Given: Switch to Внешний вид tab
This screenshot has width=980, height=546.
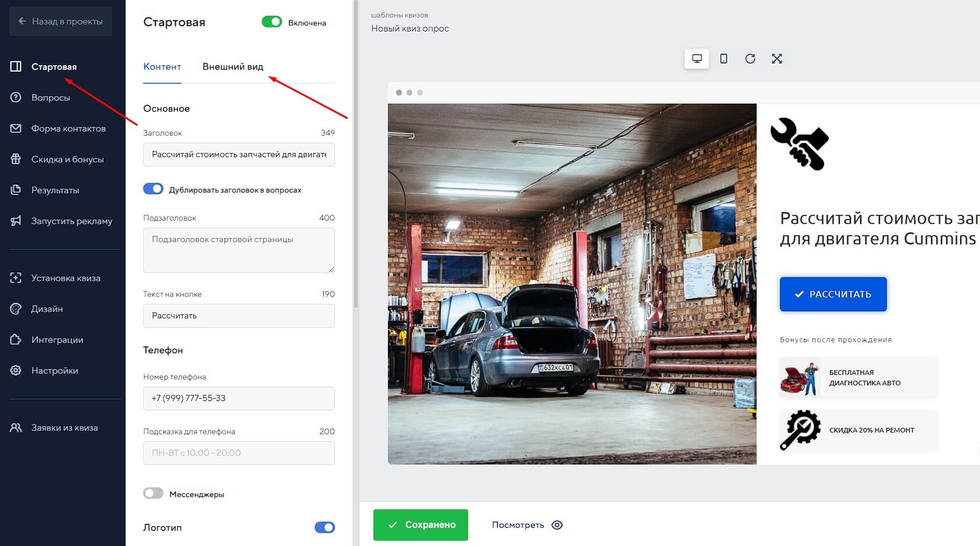Looking at the screenshot, I should [x=233, y=67].
